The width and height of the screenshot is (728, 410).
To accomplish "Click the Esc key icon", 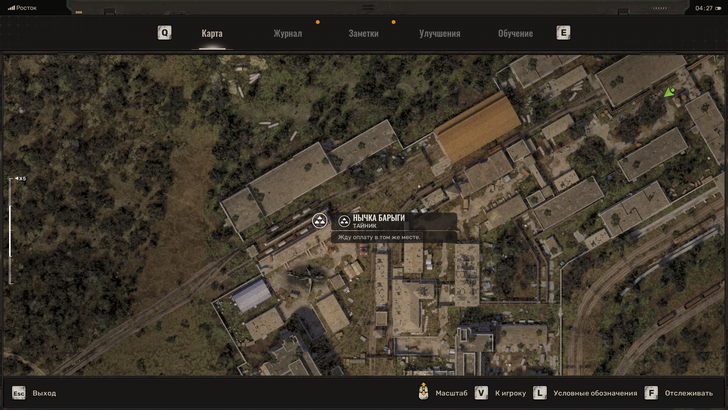I will (x=18, y=393).
